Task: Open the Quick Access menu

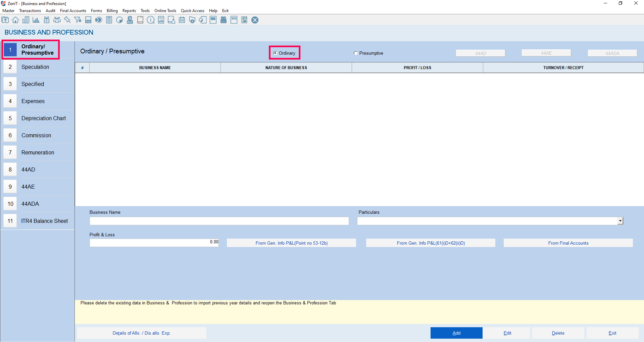Action: coord(193,11)
